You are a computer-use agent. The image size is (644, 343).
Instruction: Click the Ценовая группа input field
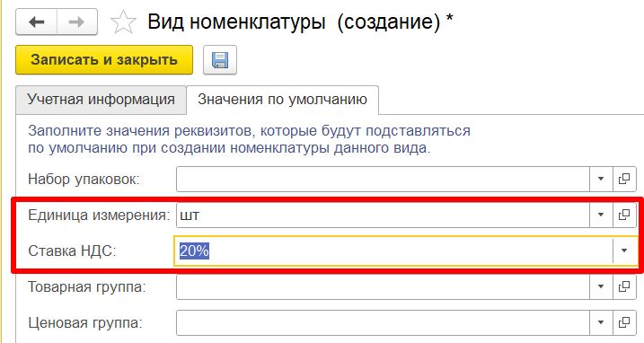(x=383, y=322)
